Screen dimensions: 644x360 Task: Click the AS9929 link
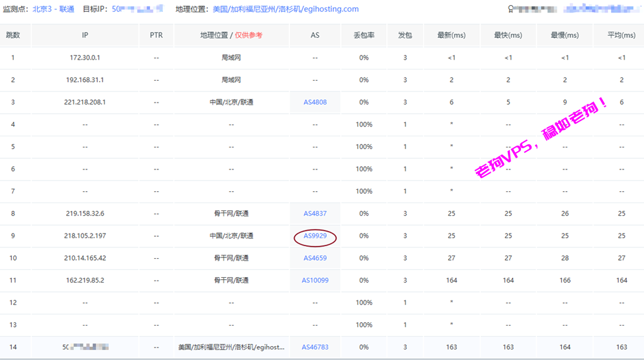315,236
